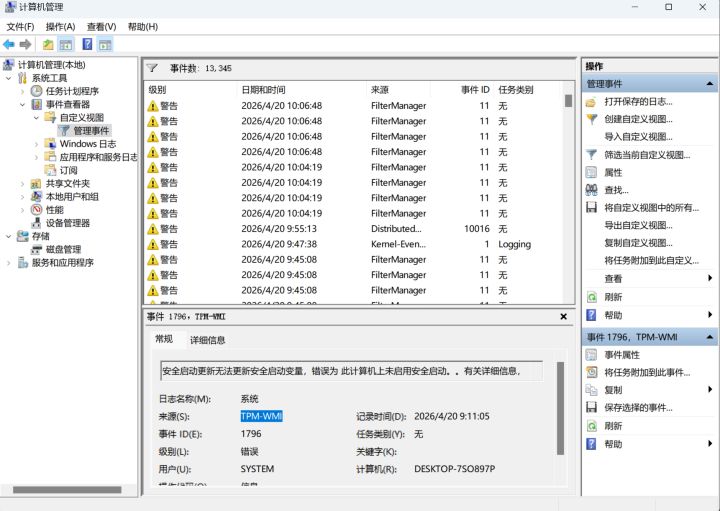The width and height of the screenshot is (720, 511).
Task: Open the 查看(V) menu
Action: click(101, 27)
